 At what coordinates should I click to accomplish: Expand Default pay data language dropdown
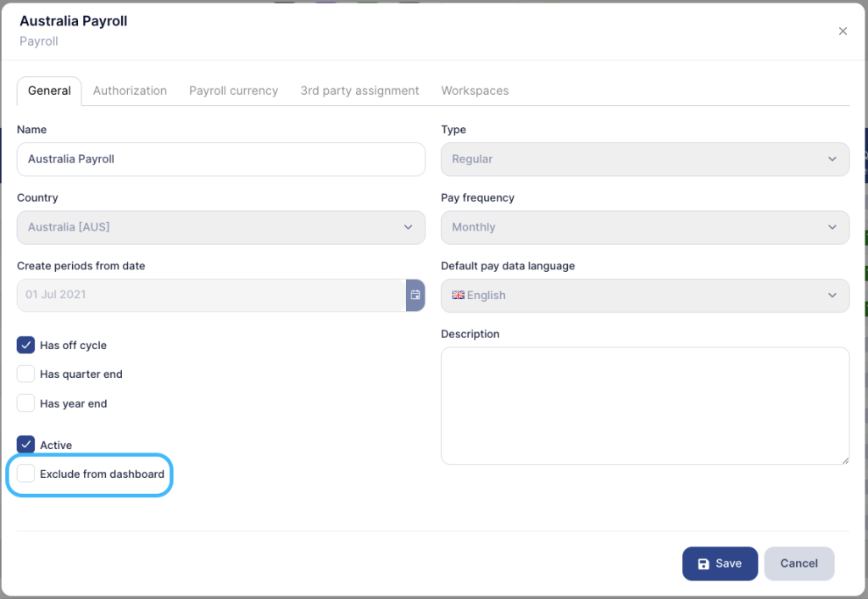pyautogui.click(x=644, y=295)
